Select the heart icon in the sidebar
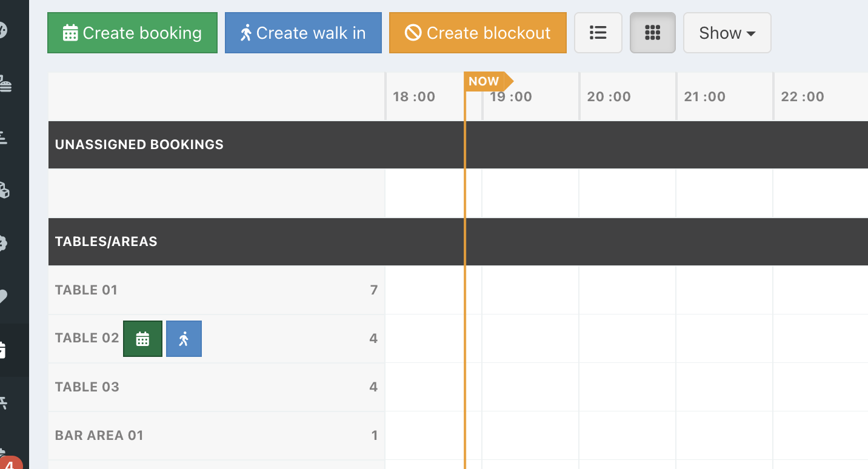Screen dimensions: 868x469 4,296
